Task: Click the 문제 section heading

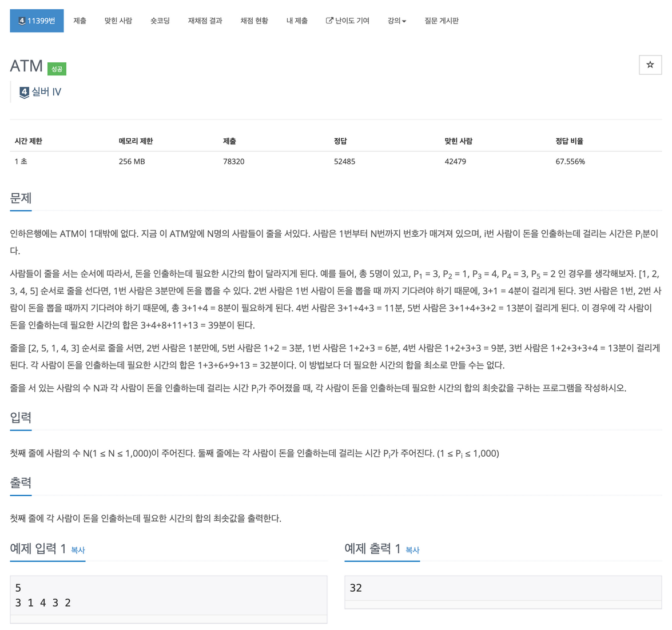Action: (x=21, y=198)
